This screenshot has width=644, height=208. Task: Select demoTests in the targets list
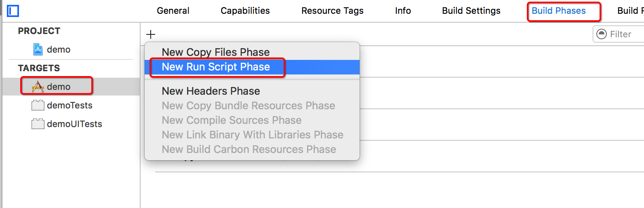(x=69, y=105)
